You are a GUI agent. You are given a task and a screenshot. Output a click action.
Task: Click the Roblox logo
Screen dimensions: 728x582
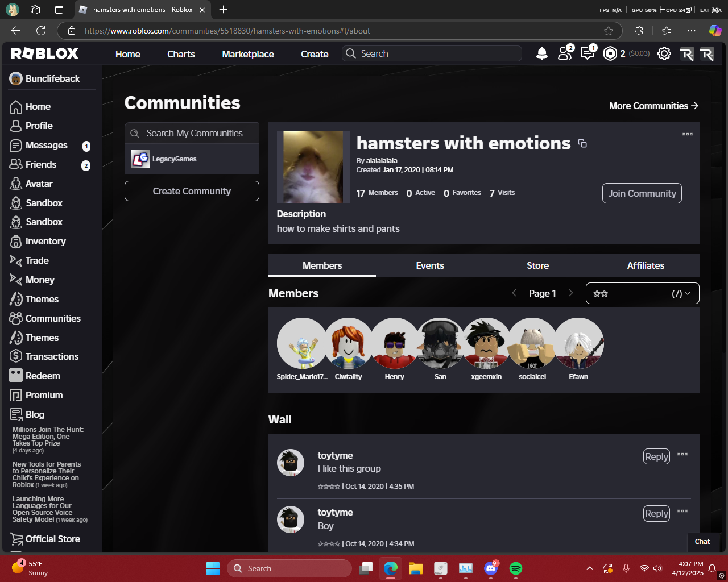[45, 53]
